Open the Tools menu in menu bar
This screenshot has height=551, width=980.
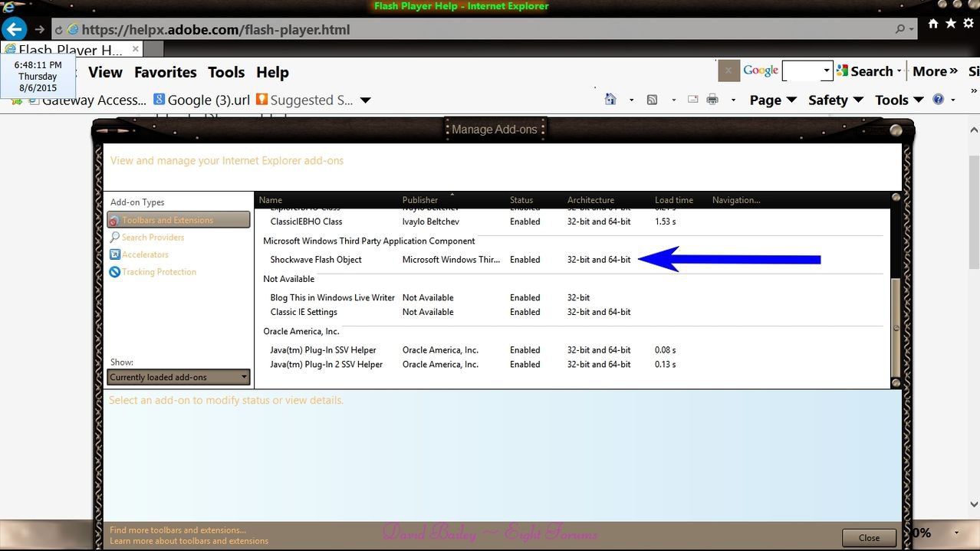[x=226, y=72]
